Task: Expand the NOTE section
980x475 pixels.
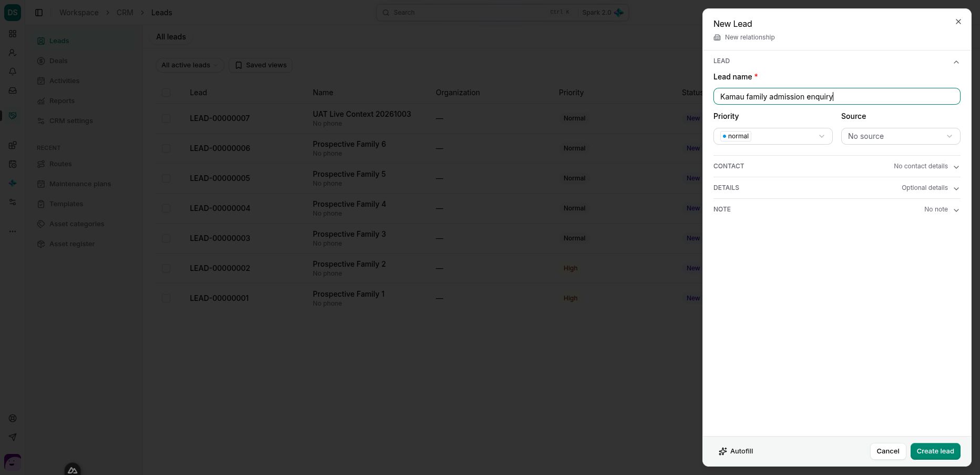Action: 836,209
